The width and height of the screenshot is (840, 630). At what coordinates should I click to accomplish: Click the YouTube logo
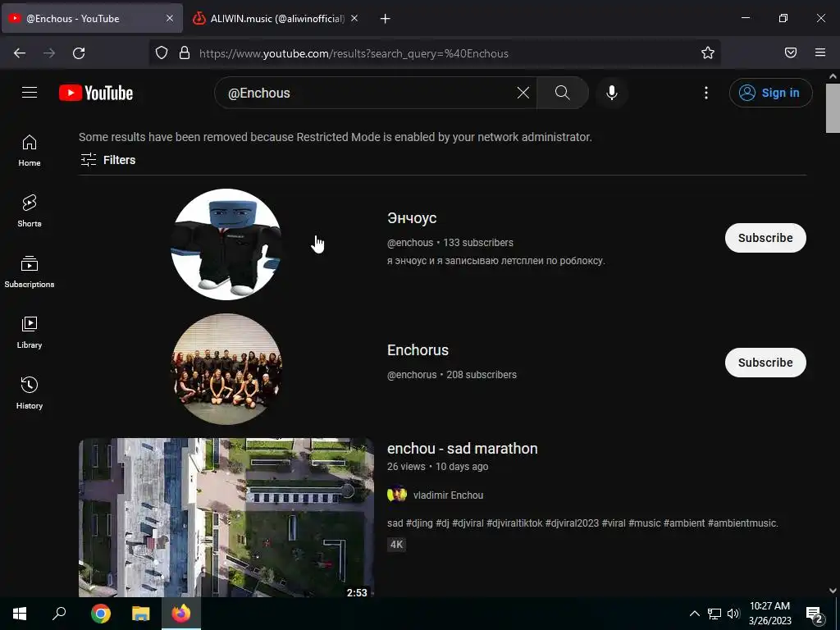point(96,93)
